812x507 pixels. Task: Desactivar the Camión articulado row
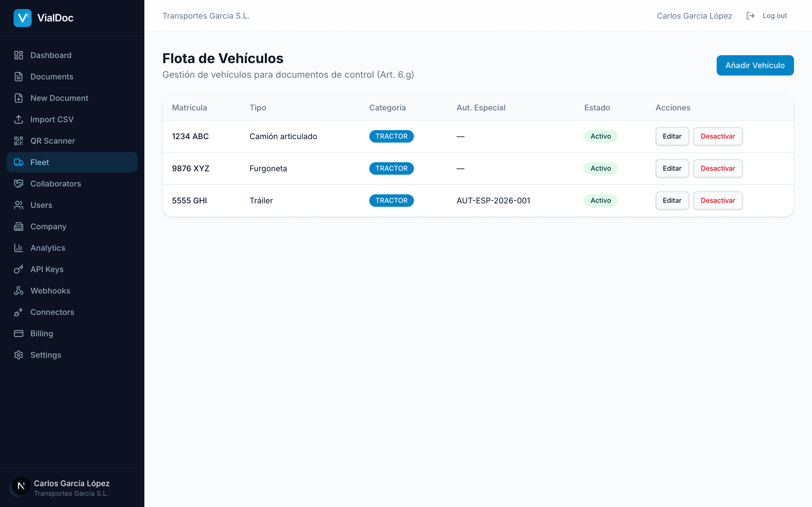718,136
